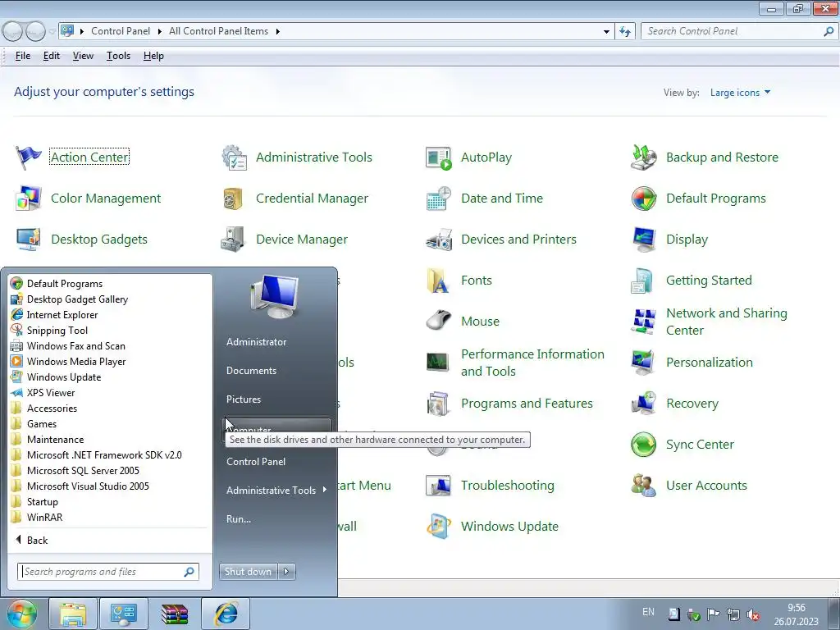Image resolution: width=840 pixels, height=630 pixels.
Task: Click the Devices and Printers icon
Action: coord(439,240)
